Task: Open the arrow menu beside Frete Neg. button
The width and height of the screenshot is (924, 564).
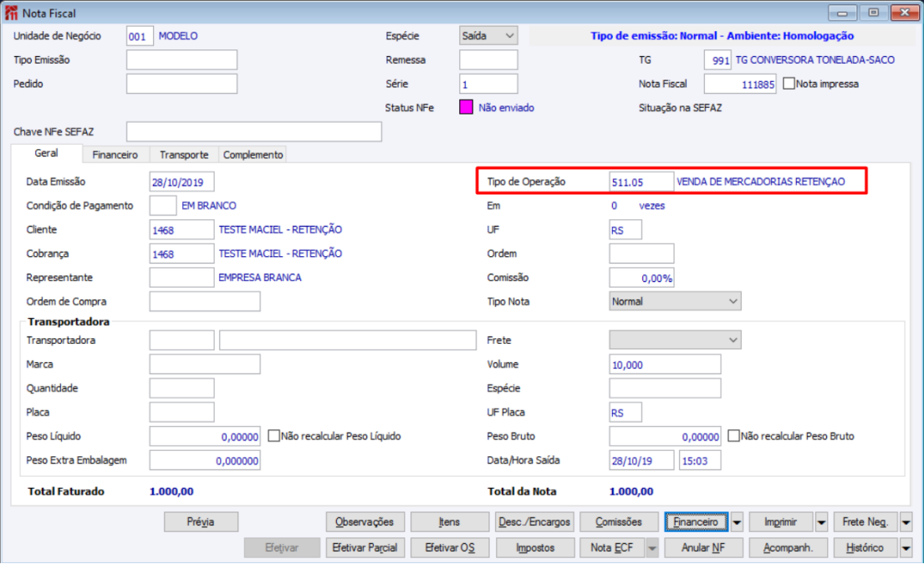Action: pos(906,522)
